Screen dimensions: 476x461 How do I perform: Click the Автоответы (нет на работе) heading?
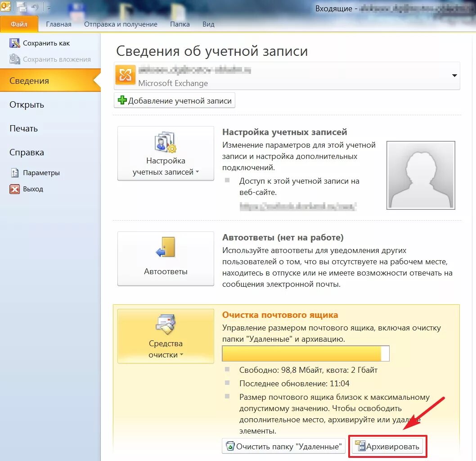coord(283,237)
